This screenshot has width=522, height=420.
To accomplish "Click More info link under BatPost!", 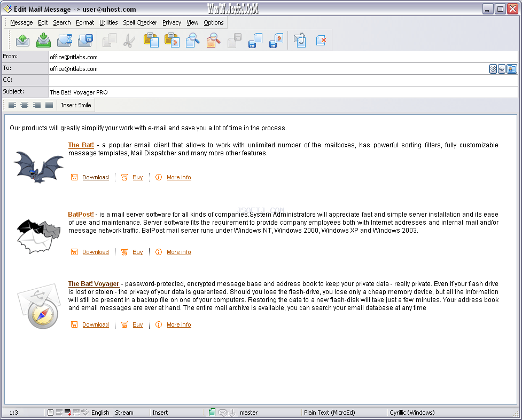I will coord(179,252).
